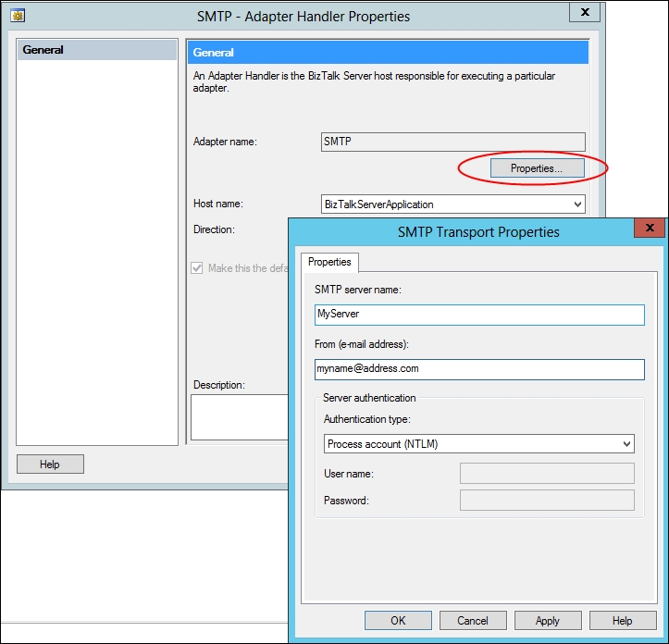The height and width of the screenshot is (644, 669).
Task: Click OK in SMTP Transport Properties
Action: pyautogui.click(x=398, y=621)
